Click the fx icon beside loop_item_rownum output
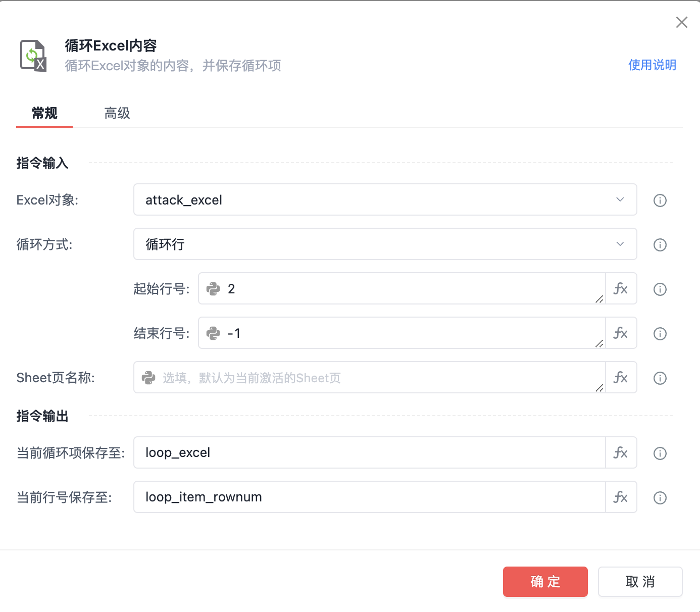The width and height of the screenshot is (700, 612). tap(621, 497)
